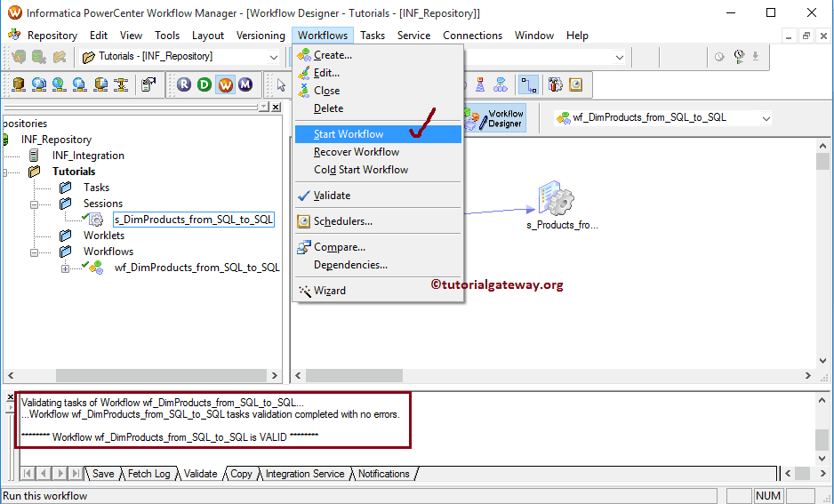
Task: Click the transfer arrows connection toolbar icon
Action: [121, 84]
